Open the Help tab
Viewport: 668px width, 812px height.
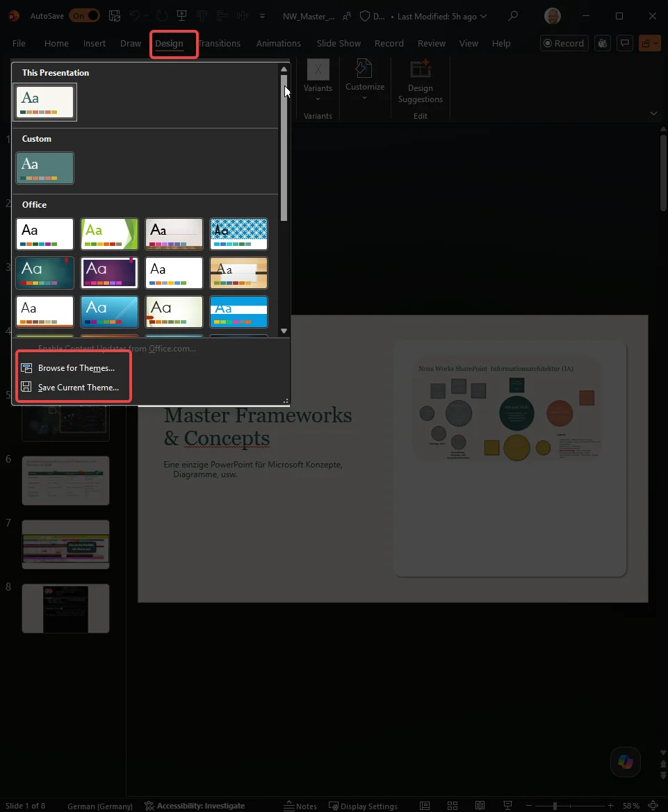point(501,44)
